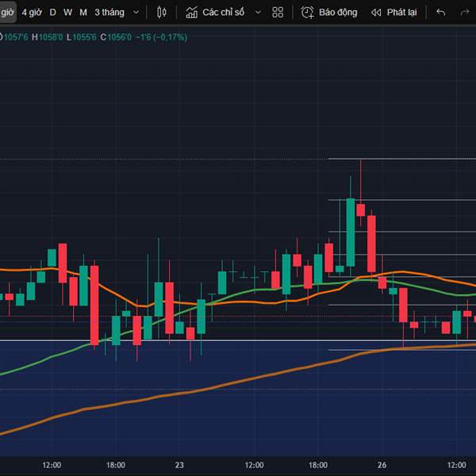Switch to the W weekly timeframe
Viewport: 476px width, 476px height.
click(67, 13)
